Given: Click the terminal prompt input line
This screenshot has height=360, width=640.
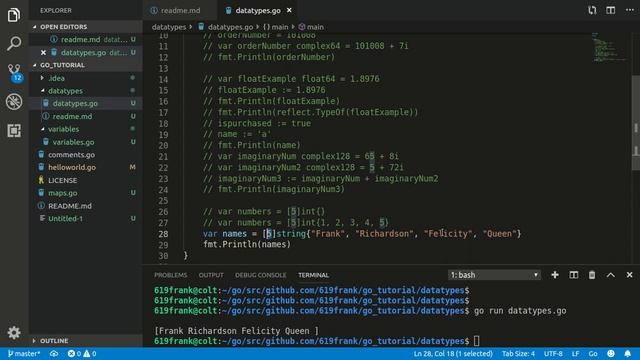Looking at the screenshot, I should [316, 341].
